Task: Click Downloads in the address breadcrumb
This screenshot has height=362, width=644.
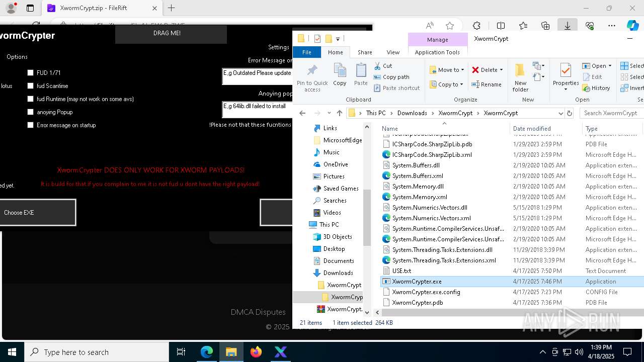Action: pos(412,113)
